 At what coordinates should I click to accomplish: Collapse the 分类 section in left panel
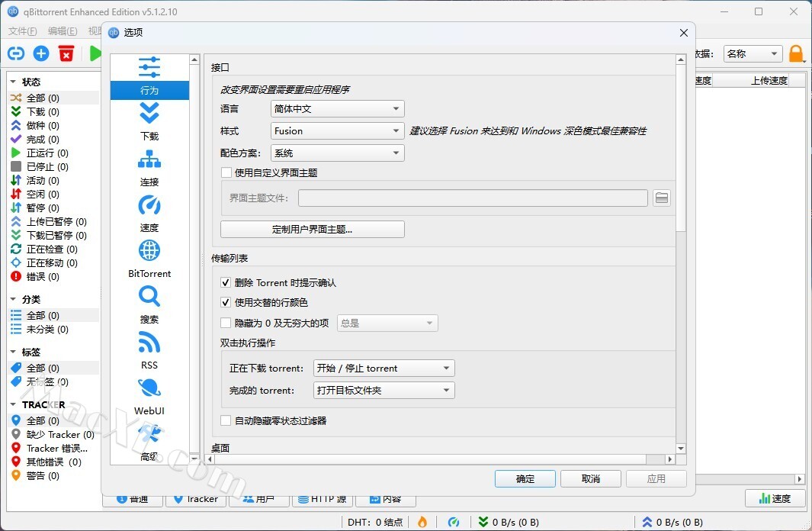pos(13,299)
